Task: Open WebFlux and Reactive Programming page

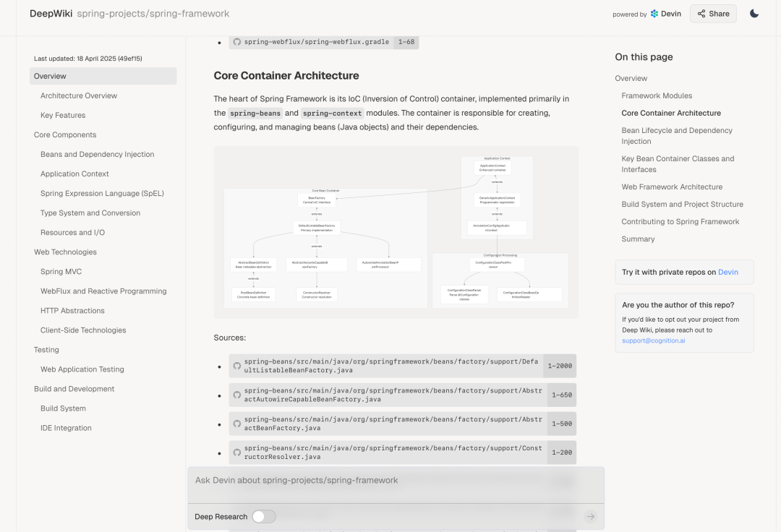Action: (x=103, y=291)
